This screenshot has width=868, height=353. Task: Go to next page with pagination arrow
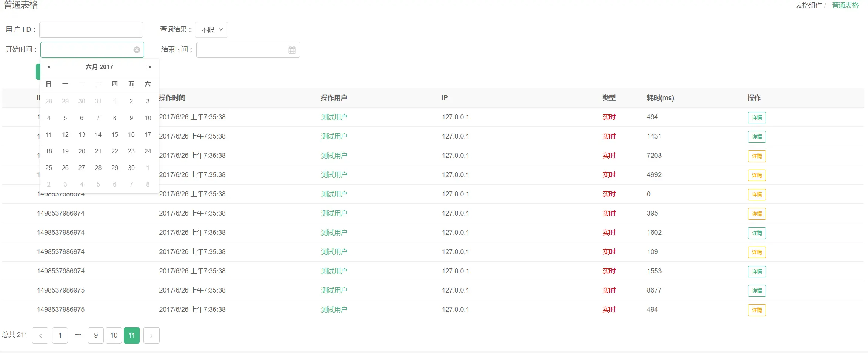(x=151, y=335)
